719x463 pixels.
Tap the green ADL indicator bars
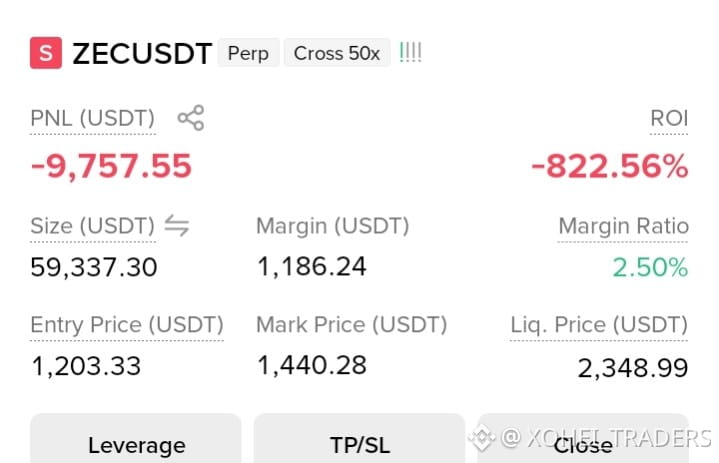click(x=410, y=53)
